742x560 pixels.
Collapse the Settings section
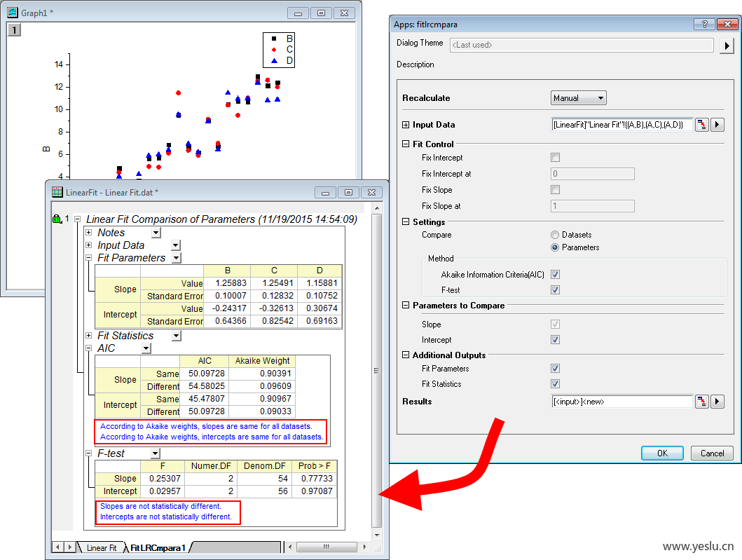pyautogui.click(x=406, y=222)
